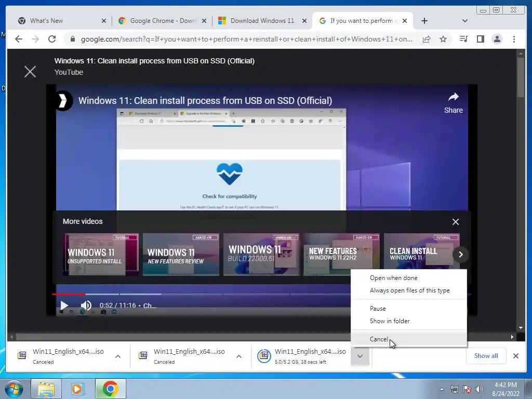Expand options for second canceled download

click(239, 356)
